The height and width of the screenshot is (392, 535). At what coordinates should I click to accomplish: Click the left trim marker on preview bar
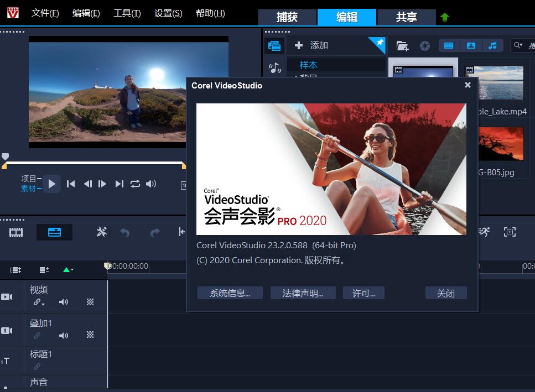pyautogui.click(x=4, y=166)
